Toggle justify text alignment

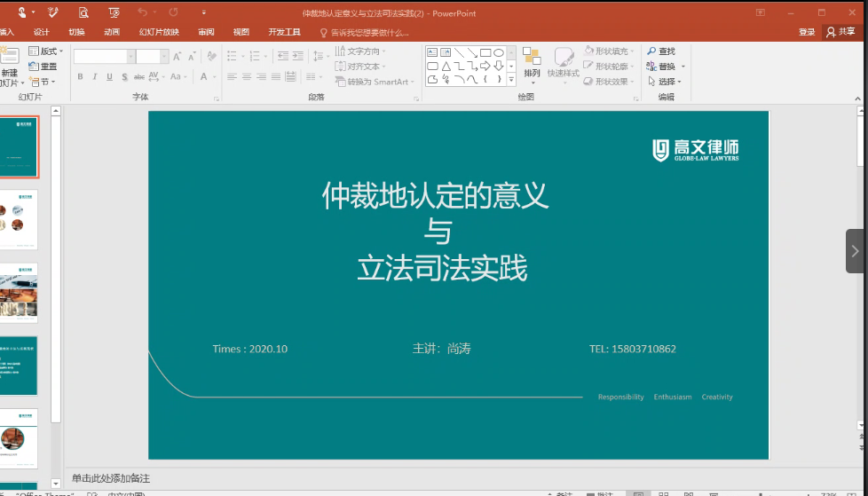[276, 76]
